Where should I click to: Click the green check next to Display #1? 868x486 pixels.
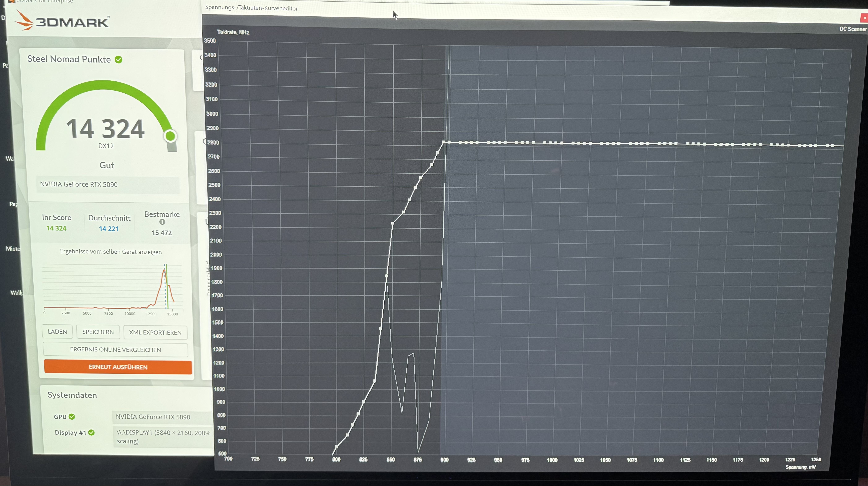(91, 432)
